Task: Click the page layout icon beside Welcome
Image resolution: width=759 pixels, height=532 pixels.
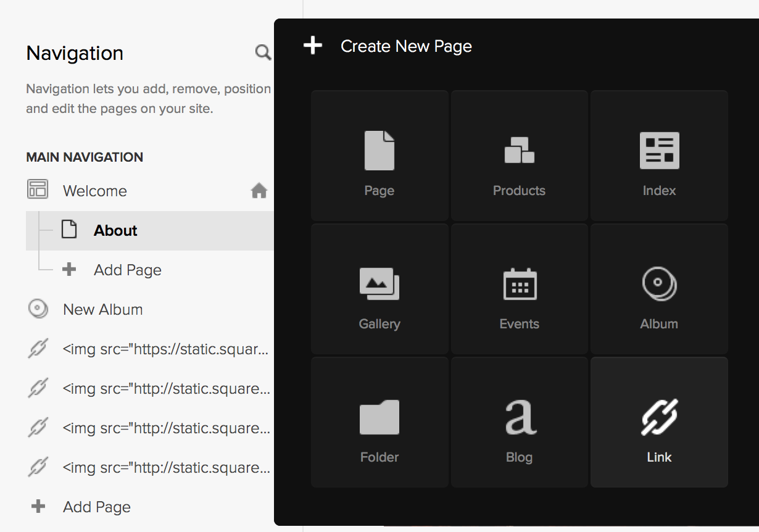Action: (x=38, y=190)
